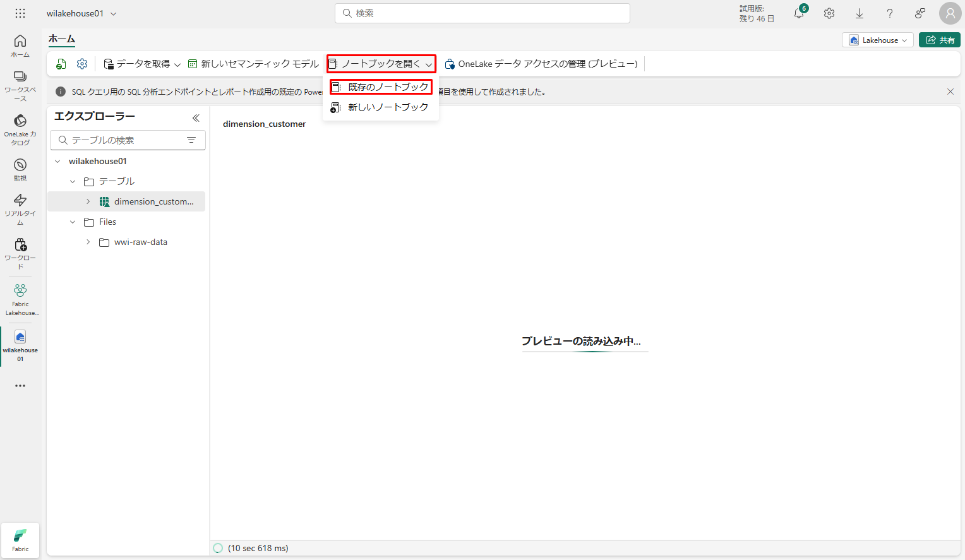Image resolution: width=965 pixels, height=560 pixels.
Task: Open the Real-Time icon in sidebar
Action: (x=20, y=210)
